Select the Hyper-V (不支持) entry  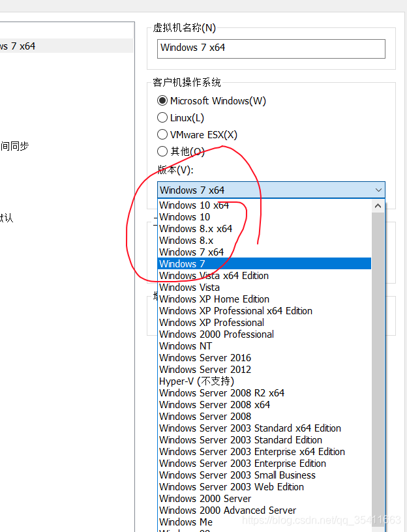tap(265, 381)
